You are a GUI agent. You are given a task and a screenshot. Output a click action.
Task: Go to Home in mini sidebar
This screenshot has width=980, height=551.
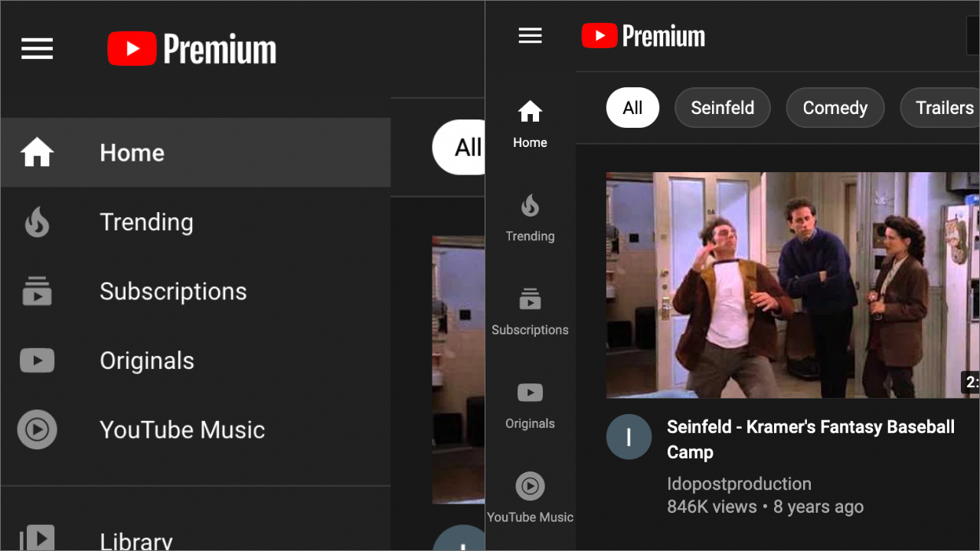(x=530, y=125)
